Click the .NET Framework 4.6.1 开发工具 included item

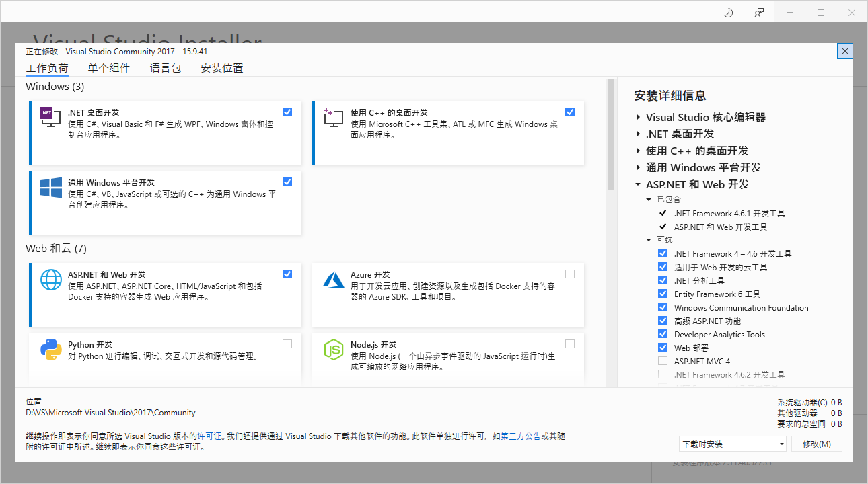coord(729,214)
